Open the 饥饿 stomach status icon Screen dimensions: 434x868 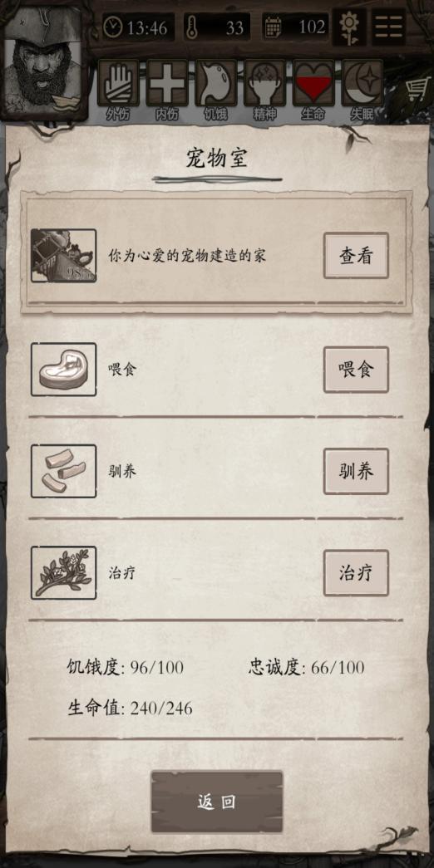[x=215, y=83]
